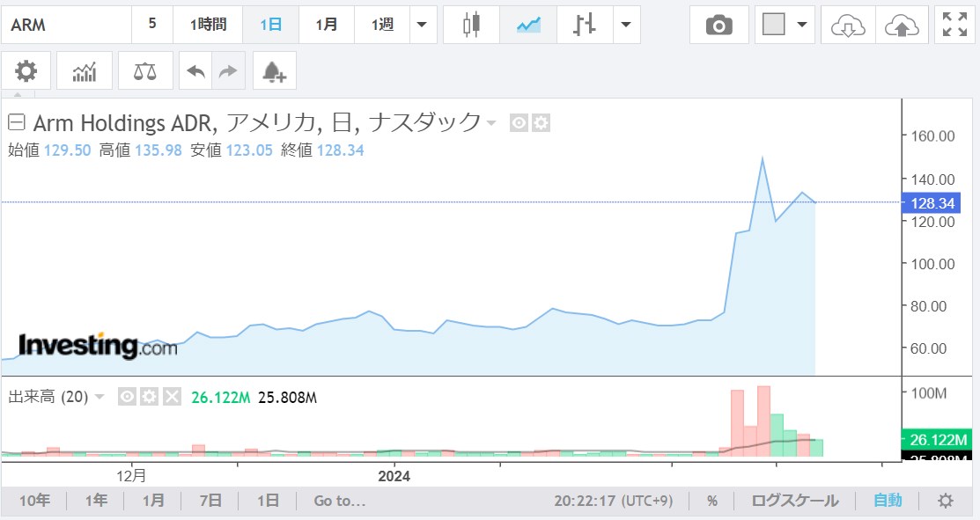Image resolution: width=980 pixels, height=520 pixels.
Task: Select the OHLC bar chart style
Action: (x=585, y=25)
